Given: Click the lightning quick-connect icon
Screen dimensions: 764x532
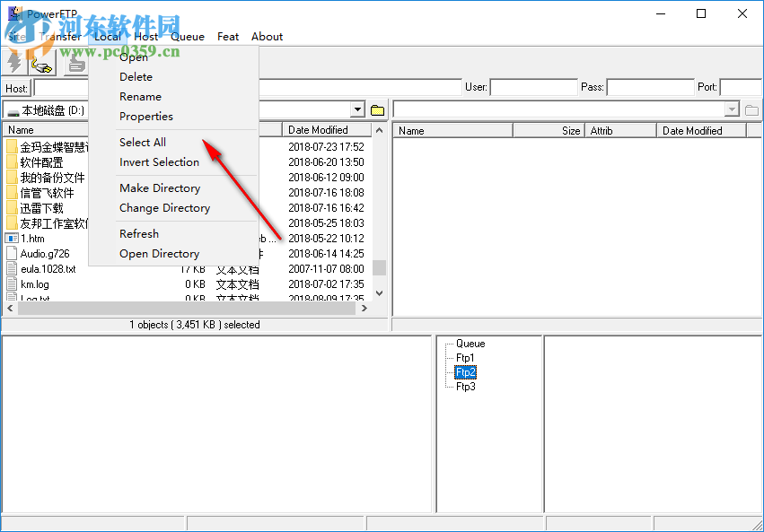Looking at the screenshot, I should (x=13, y=64).
